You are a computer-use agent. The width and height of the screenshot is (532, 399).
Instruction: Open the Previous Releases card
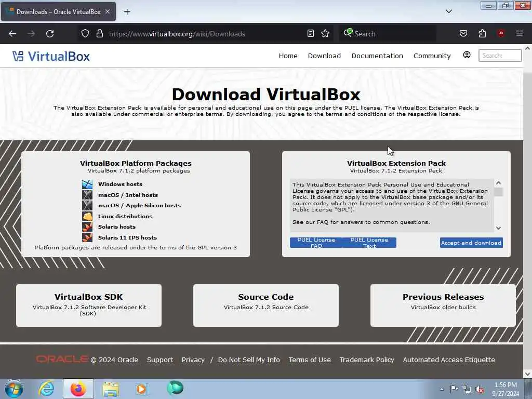tap(443, 305)
